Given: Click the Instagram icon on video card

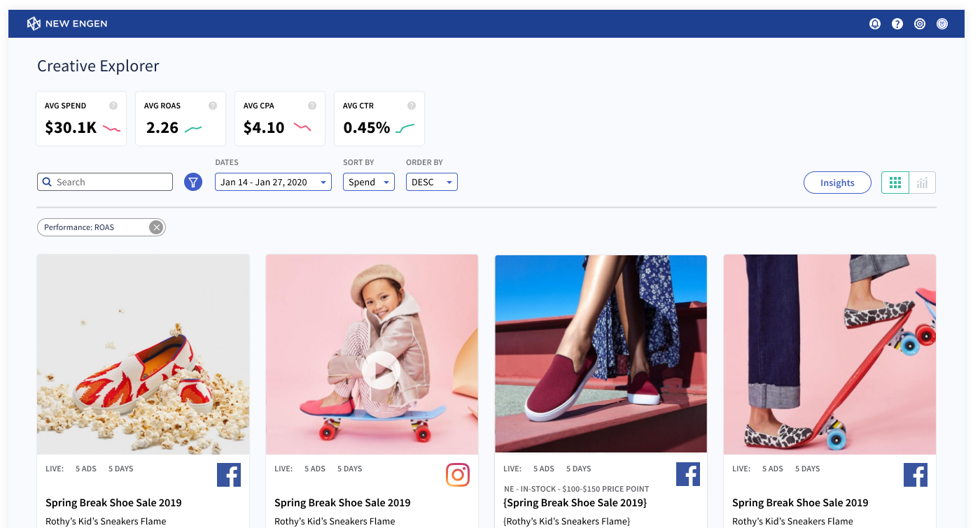Looking at the screenshot, I should click(458, 475).
